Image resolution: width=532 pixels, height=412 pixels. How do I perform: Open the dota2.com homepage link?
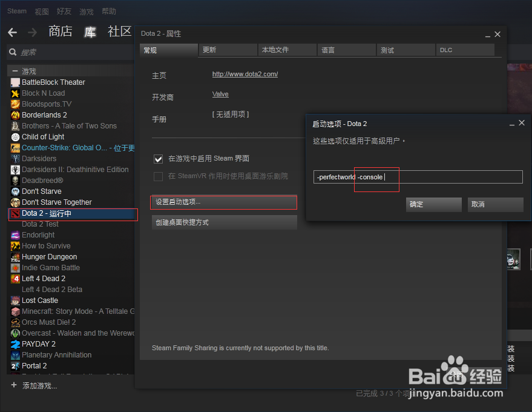(x=245, y=74)
